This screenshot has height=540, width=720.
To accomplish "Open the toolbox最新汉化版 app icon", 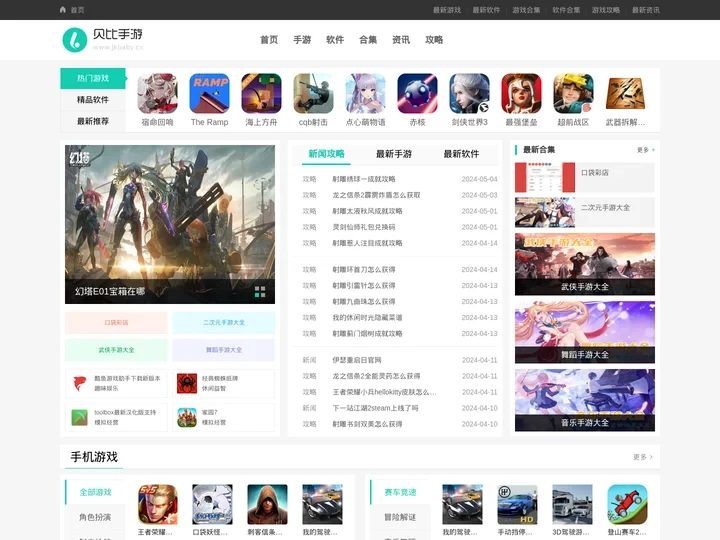I will 79,417.
